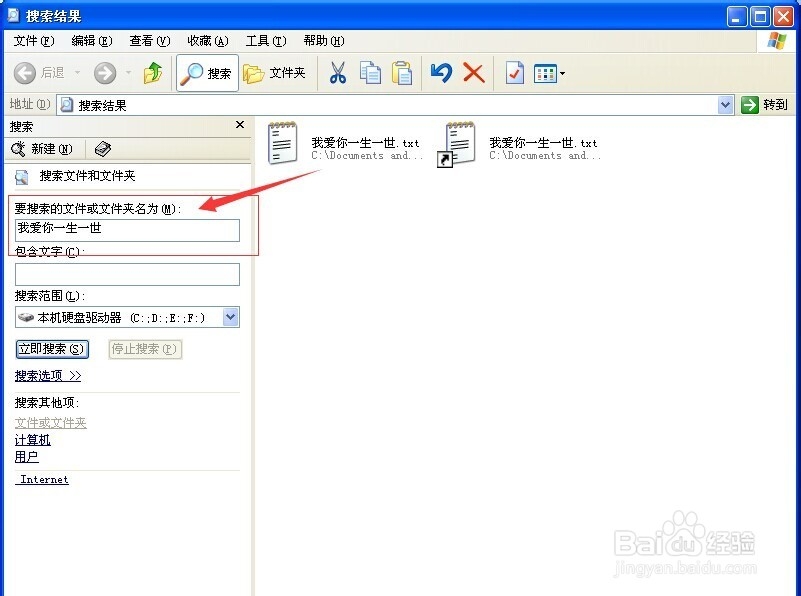The width and height of the screenshot is (801, 596).
Task: Click the 用户 search link
Action: [x=27, y=457]
